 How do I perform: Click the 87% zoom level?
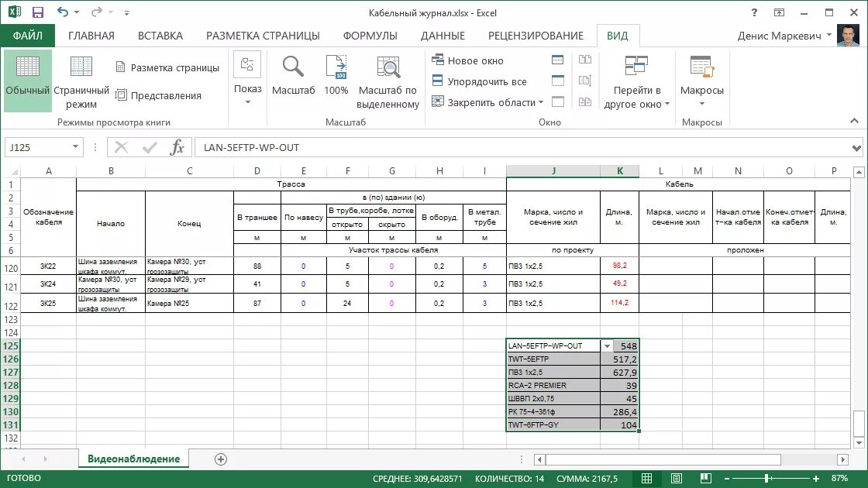pyautogui.click(x=839, y=478)
